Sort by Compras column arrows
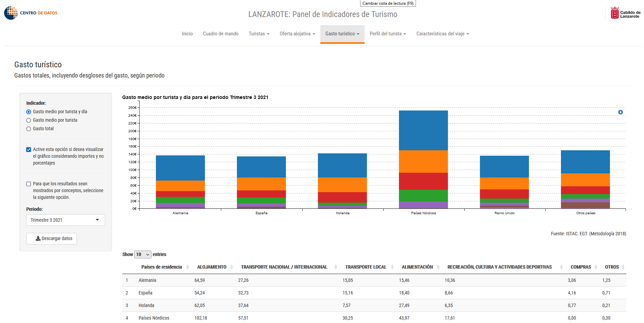644x323 pixels. tap(596, 267)
